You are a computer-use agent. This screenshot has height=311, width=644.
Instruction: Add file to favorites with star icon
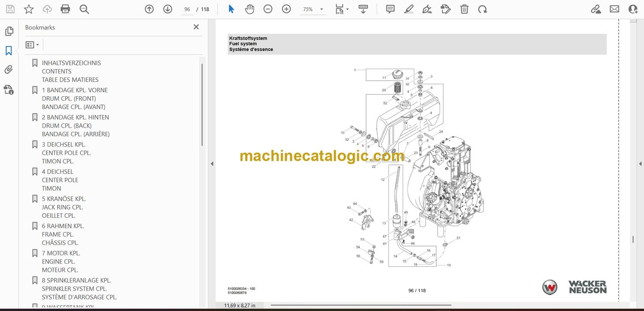click(x=29, y=9)
